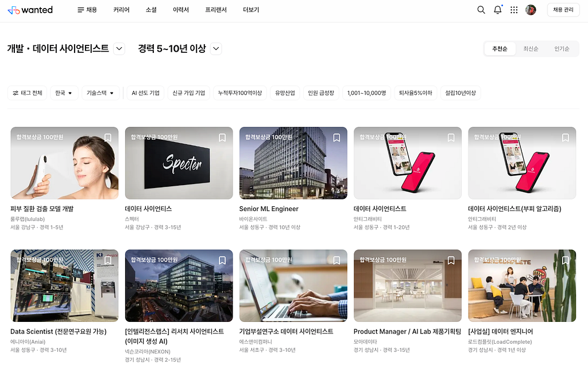Image resolution: width=588 pixels, height=365 pixels.
Task: Bookmark the 안티그래비티 데이터 사이언티스트 경력 1-20년 job
Action: coord(451,138)
